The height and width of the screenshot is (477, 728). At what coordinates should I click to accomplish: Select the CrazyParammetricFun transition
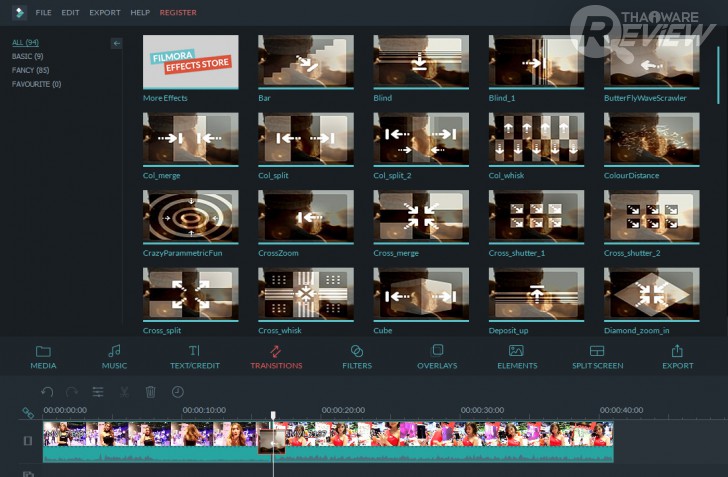[x=191, y=217]
